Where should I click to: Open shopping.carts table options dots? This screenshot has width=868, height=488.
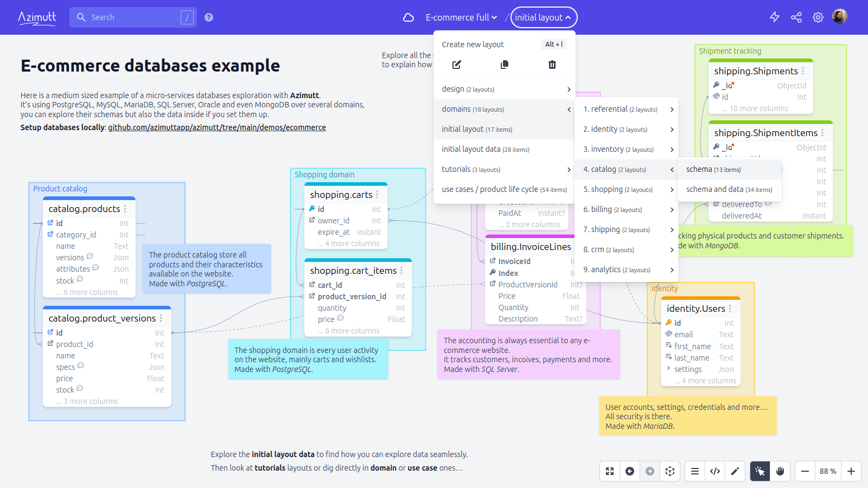[x=377, y=195]
